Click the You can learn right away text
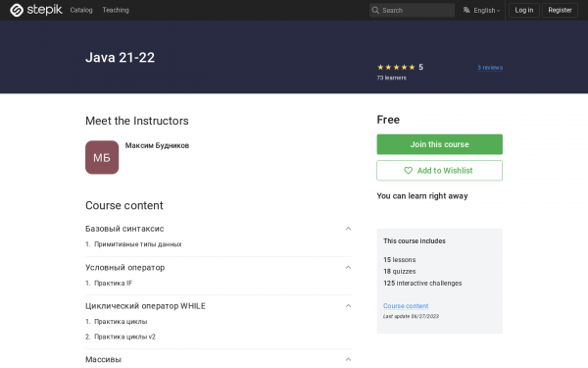 click(x=422, y=196)
